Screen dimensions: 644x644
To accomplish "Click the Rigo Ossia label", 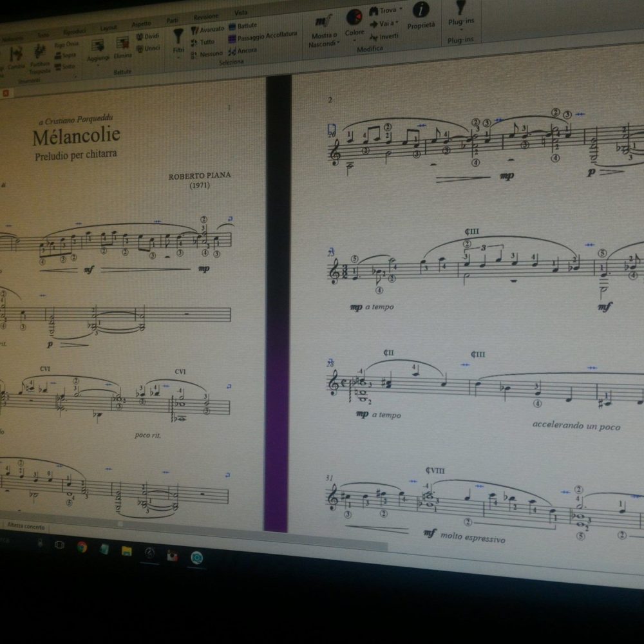I will [x=66, y=44].
